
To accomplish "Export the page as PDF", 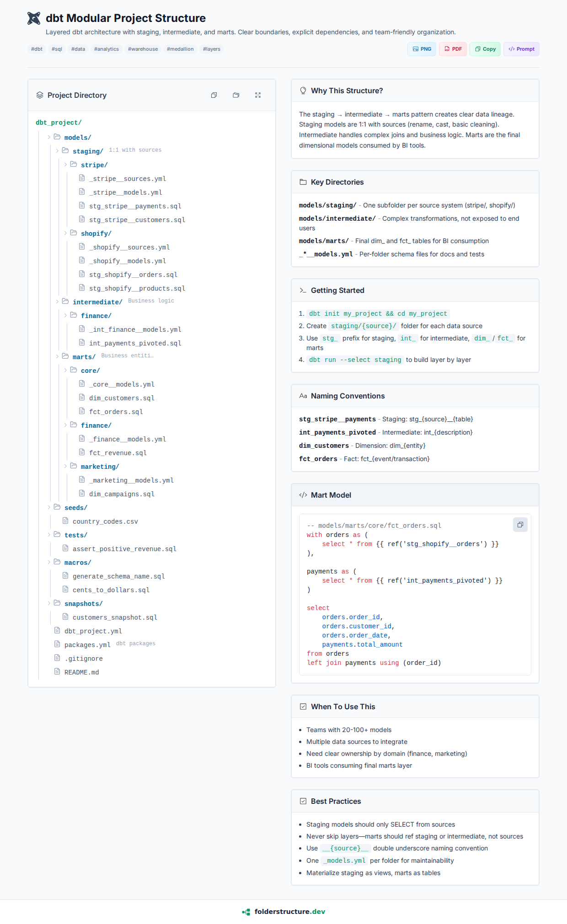I will pos(453,49).
